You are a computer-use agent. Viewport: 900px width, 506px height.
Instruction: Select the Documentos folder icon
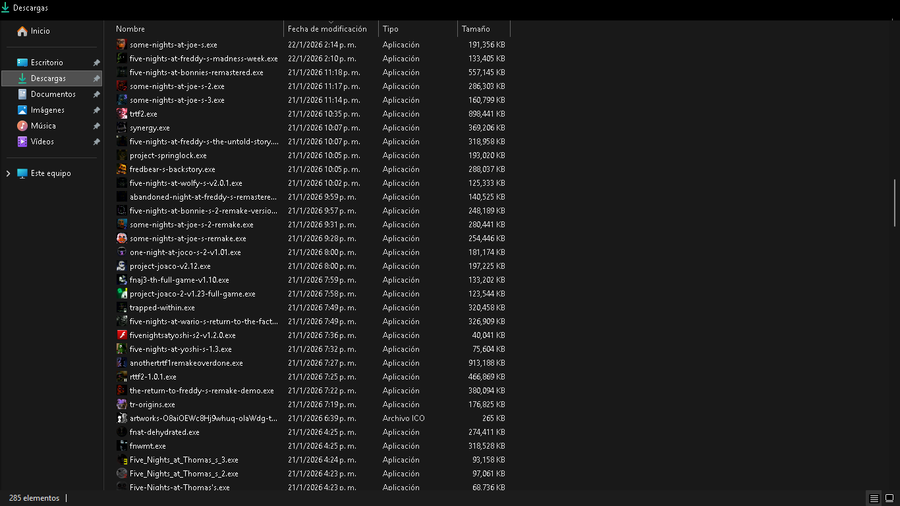click(x=22, y=94)
